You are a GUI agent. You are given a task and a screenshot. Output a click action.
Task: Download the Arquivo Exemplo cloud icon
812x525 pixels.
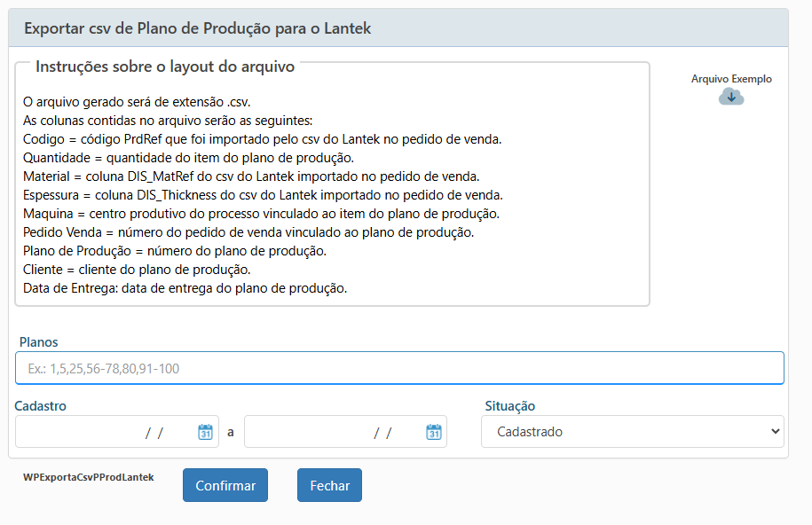pos(731,97)
